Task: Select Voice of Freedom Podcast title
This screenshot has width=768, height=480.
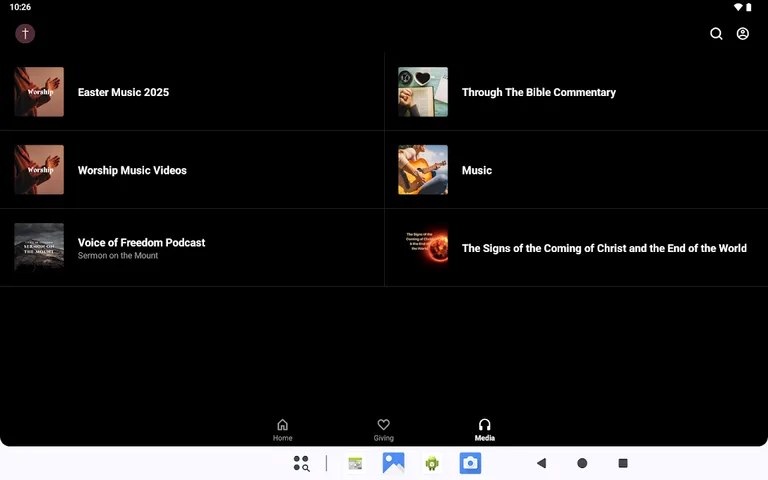Action: point(142,242)
